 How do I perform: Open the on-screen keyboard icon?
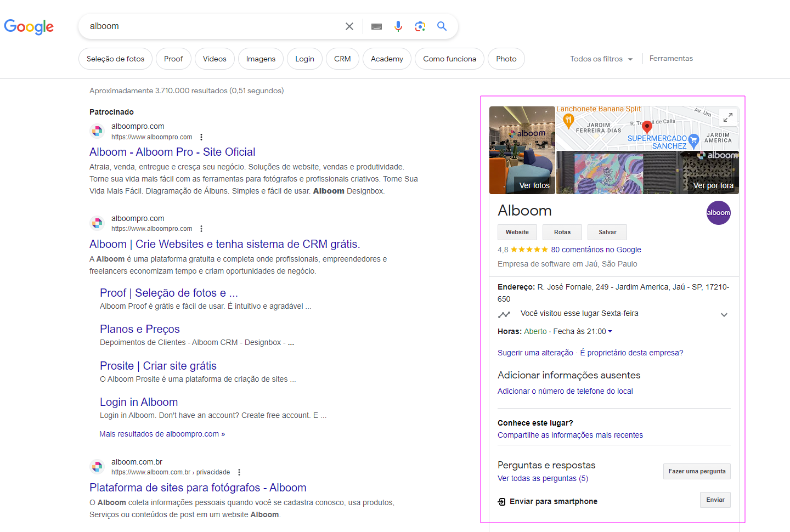pyautogui.click(x=376, y=26)
